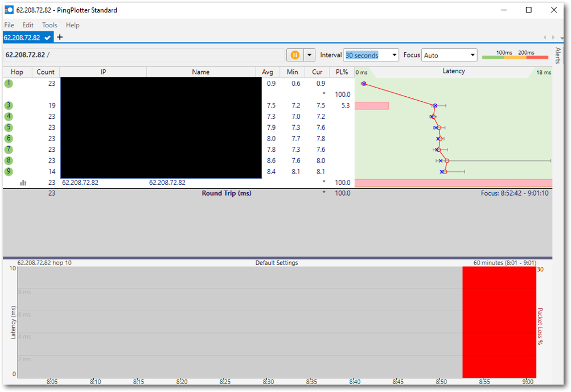Open the Alerts side panel
Image resolution: width=571 pixels, height=392 pixels.
click(x=558, y=55)
